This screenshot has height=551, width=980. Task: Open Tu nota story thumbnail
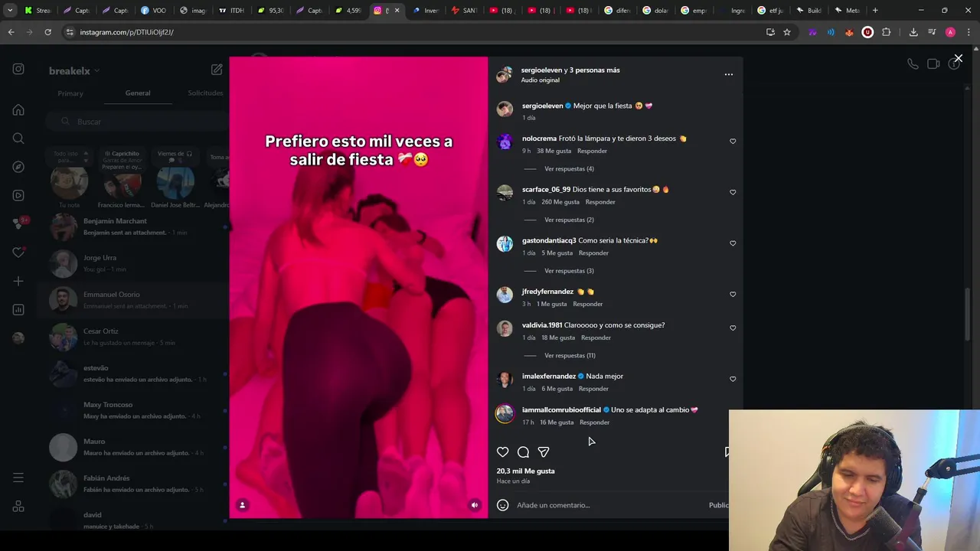(x=69, y=182)
